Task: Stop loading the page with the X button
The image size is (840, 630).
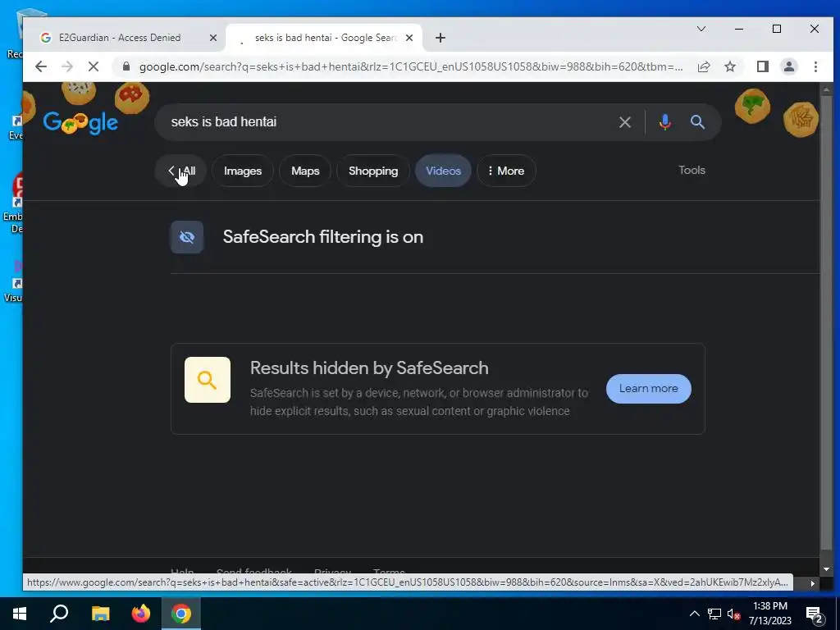Action: [94, 66]
